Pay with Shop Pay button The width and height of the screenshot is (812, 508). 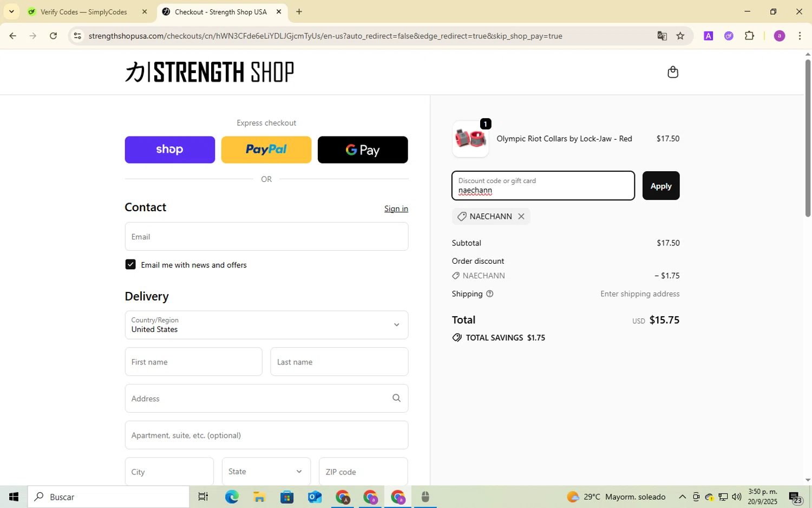point(170,149)
